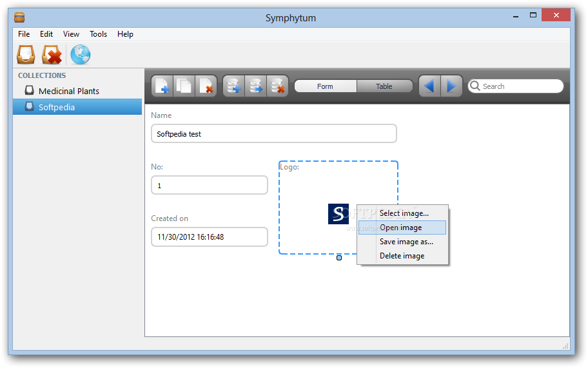The height and width of the screenshot is (368, 588).
Task: Click the new collection tray icon
Action: point(26,55)
